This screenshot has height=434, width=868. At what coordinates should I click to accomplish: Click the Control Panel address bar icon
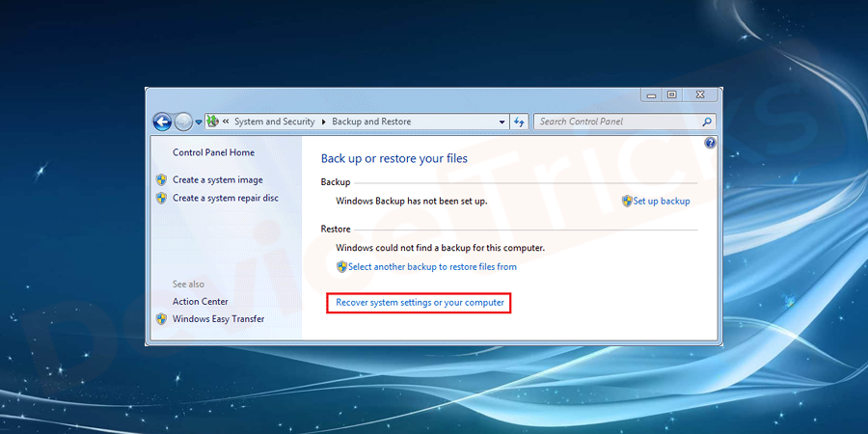[x=212, y=122]
